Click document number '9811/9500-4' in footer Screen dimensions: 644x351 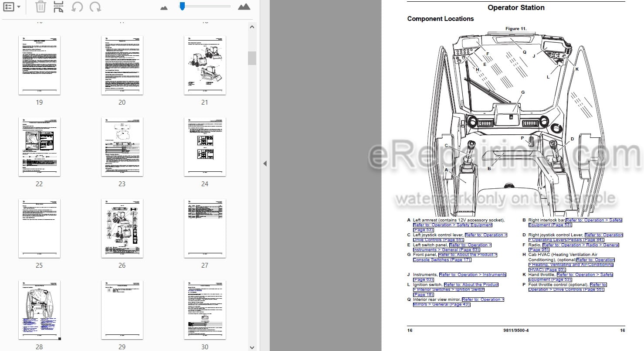click(x=516, y=330)
